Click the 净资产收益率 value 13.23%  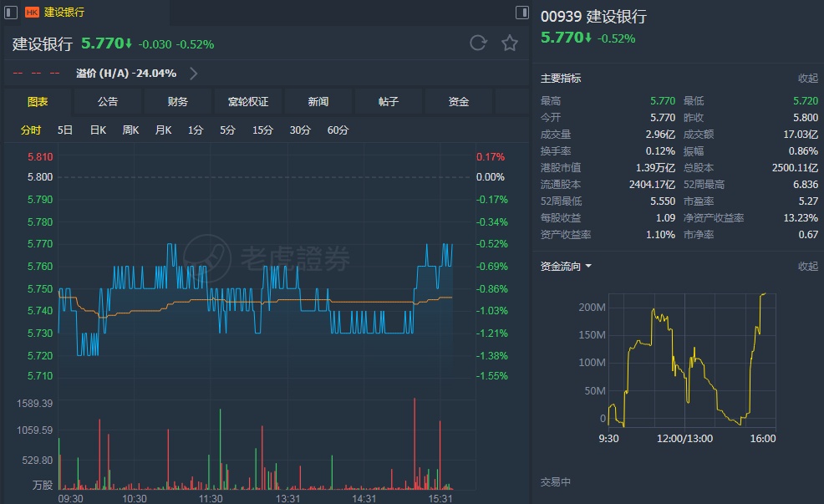point(801,217)
